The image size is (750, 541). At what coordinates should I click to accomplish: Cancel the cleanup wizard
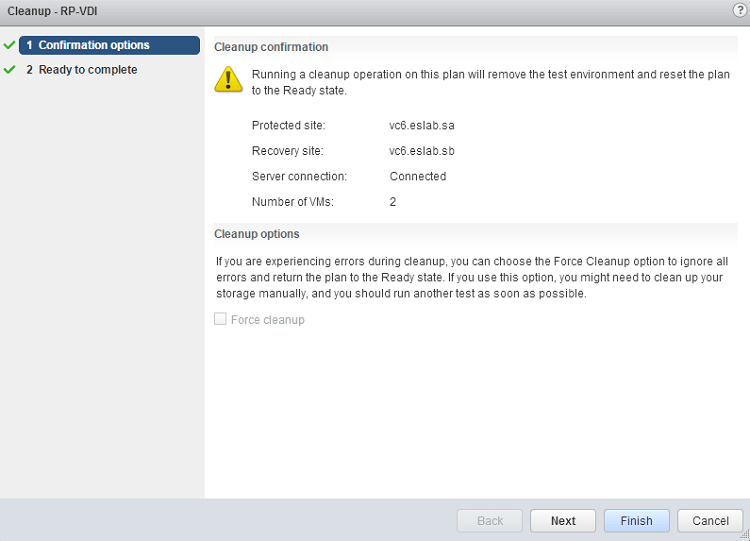[x=710, y=521]
